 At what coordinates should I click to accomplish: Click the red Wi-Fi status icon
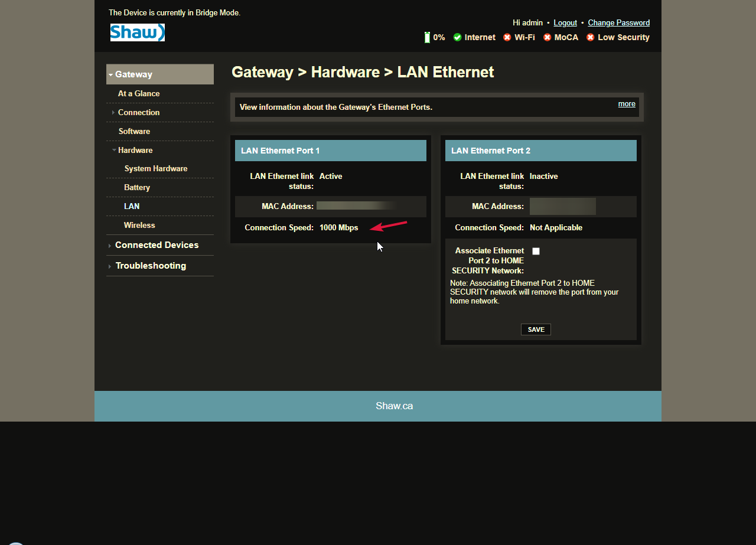coord(507,37)
